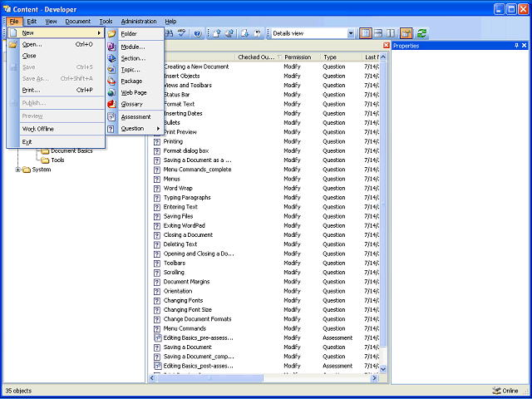Click the cancel check out toolbar icon
The image size is (532, 399).
(x=258, y=33)
